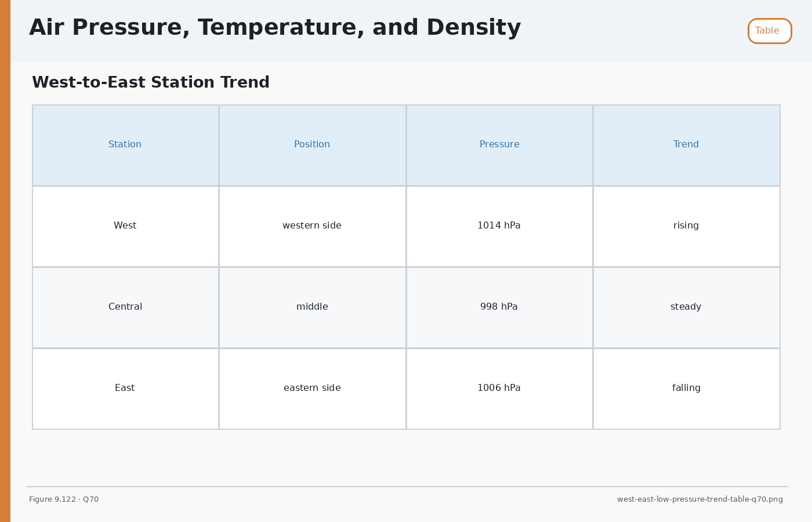Viewport: 812px width, 522px height.
Task: Click the 'rising' trend cell
Action: pos(687,226)
